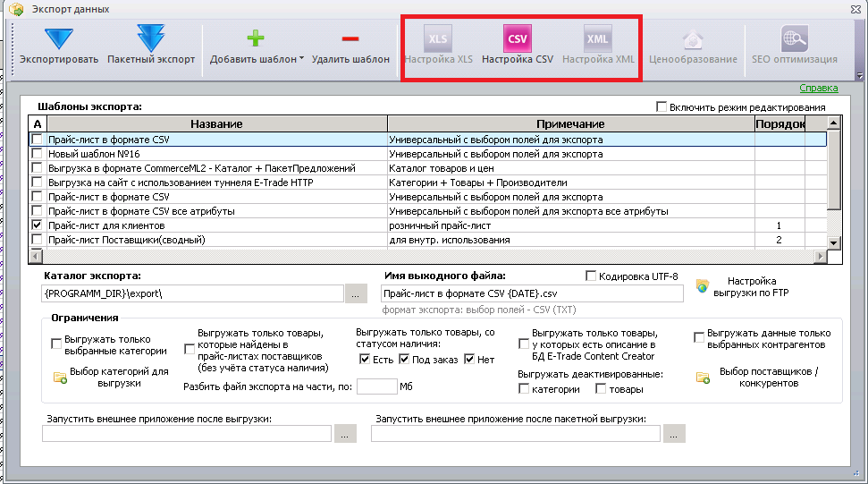Click the red minus Удалить шаблон icon
The width and height of the screenshot is (868, 484).
coord(350,38)
